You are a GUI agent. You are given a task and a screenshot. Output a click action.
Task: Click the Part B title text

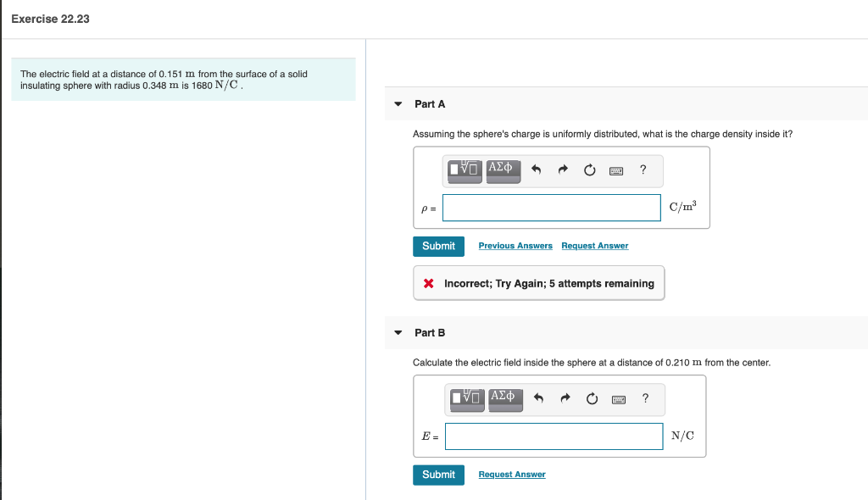point(430,333)
